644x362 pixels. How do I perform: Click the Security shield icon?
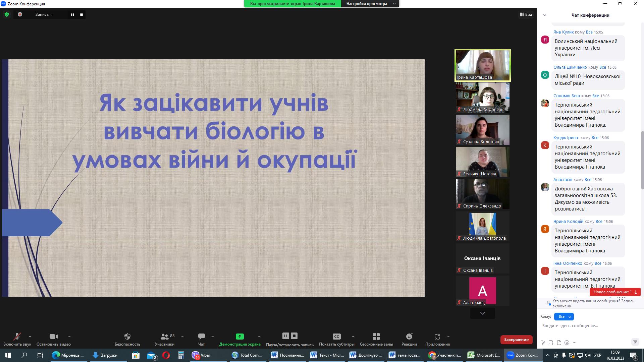tap(127, 337)
